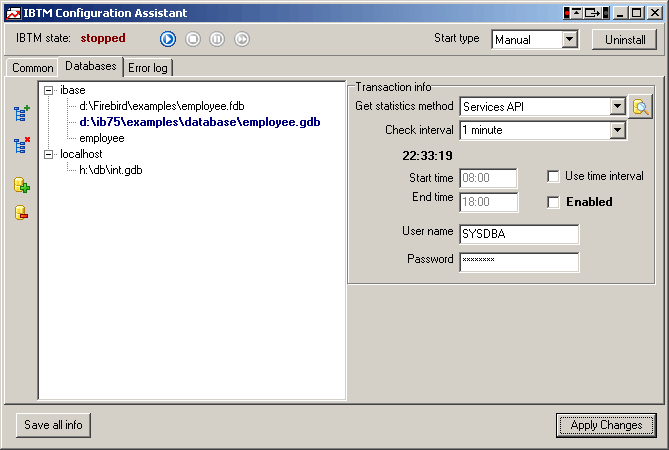Click the User name field SYSDBA
The width and height of the screenshot is (669, 450).
[519, 234]
